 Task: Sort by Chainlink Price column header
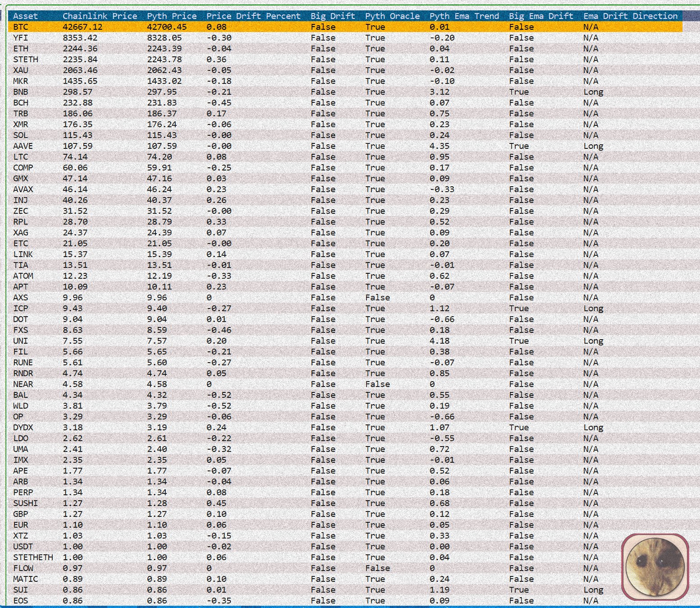(x=100, y=16)
